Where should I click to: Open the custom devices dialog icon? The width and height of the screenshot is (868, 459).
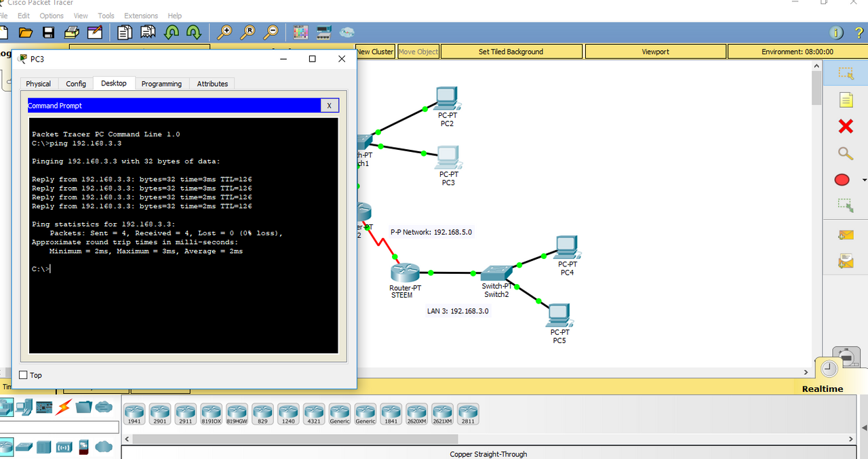point(323,32)
